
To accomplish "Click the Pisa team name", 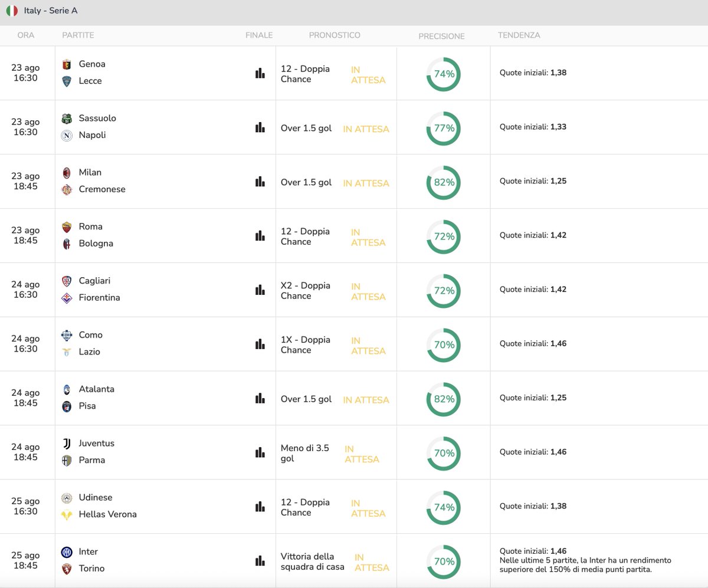I will (87, 406).
